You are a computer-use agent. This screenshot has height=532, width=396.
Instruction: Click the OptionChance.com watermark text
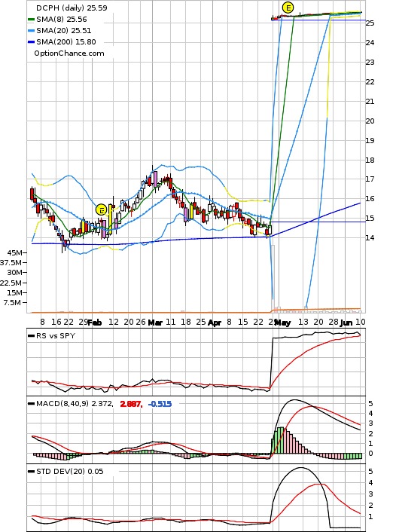pos(69,54)
